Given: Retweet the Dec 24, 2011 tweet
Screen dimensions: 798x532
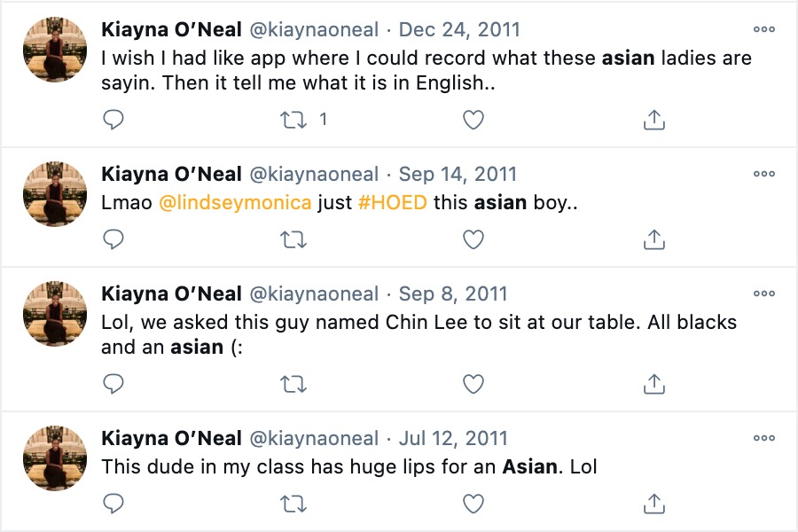Looking at the screenshot, I should click(293, 120).
